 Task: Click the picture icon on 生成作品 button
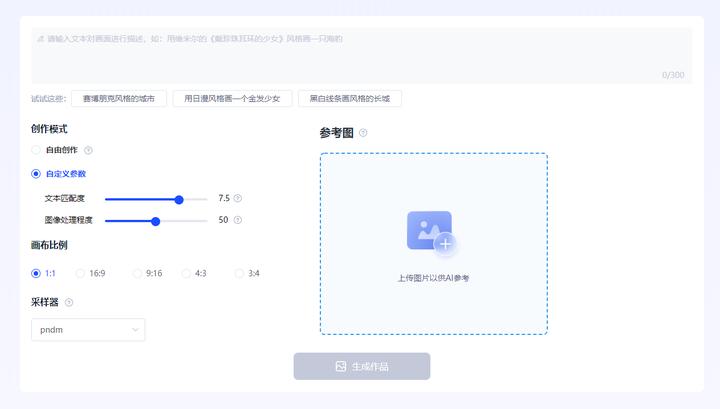(341, 366)
